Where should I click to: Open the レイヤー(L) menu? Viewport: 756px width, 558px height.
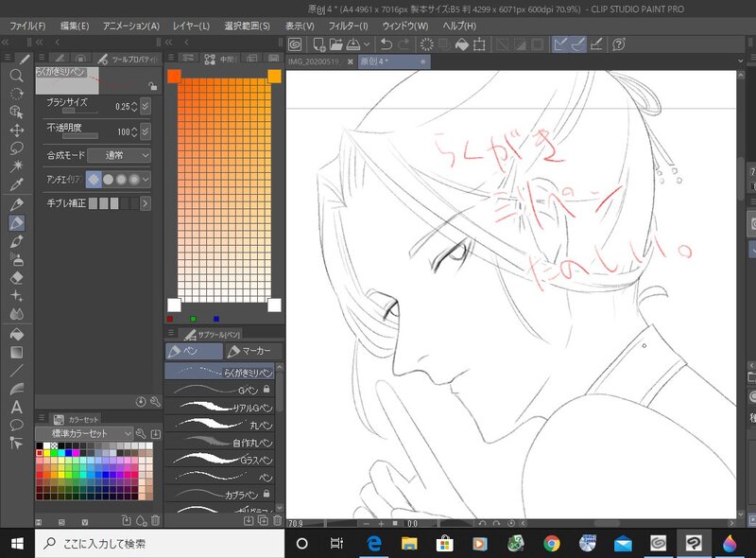pos(191,26)
